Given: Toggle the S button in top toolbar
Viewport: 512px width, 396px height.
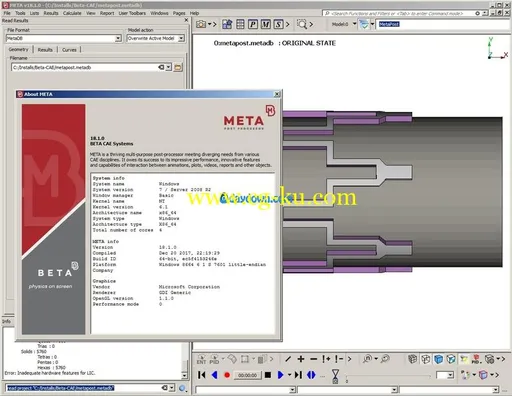Looking at the screenshot, I should [x=278, y=24].
